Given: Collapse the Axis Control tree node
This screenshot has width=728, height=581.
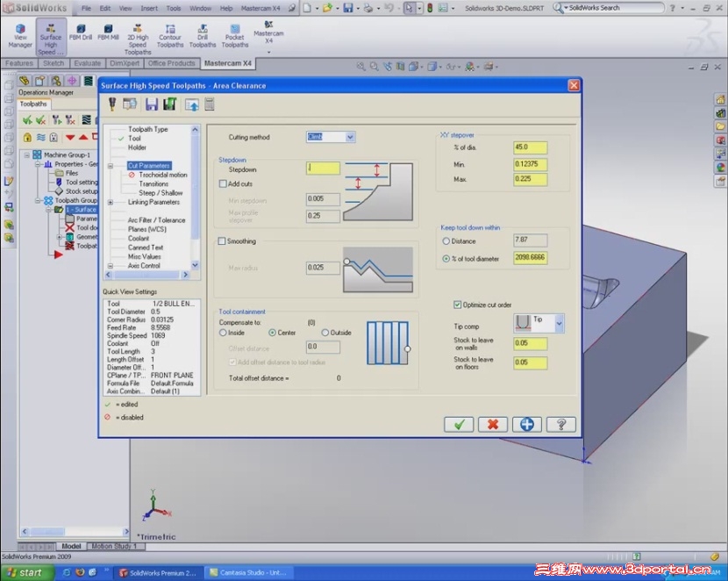Looking at the screenshot, I should click(x=111, y=266).
